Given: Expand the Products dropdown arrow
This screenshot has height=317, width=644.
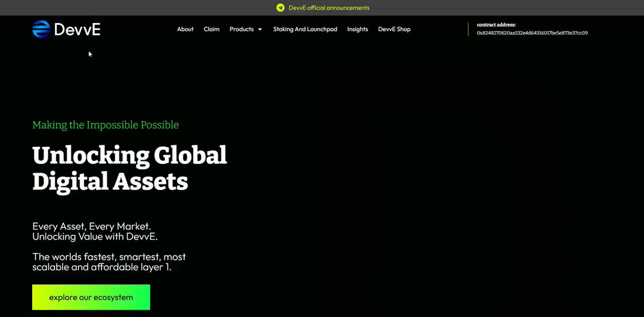Looking at the screenshot, I should coord(260,30).
